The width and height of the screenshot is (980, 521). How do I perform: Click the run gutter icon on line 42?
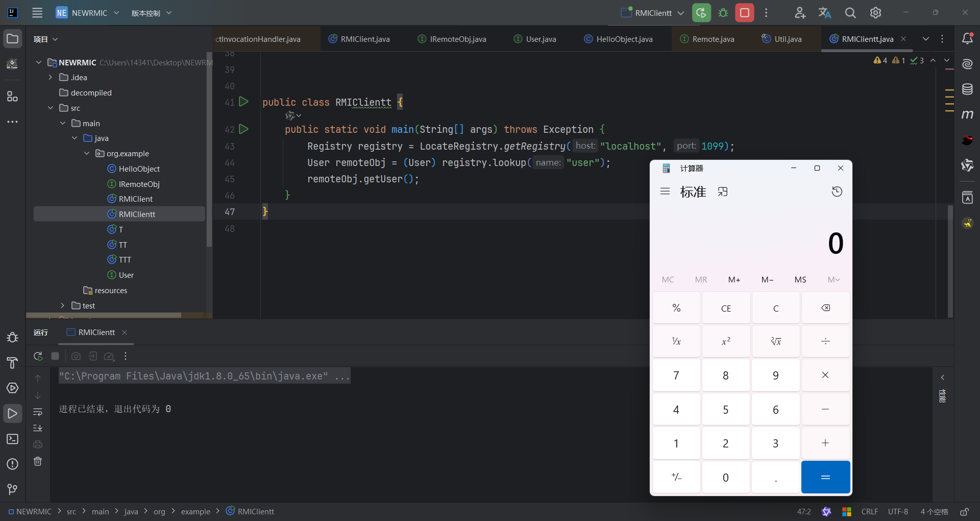(244, 129)
